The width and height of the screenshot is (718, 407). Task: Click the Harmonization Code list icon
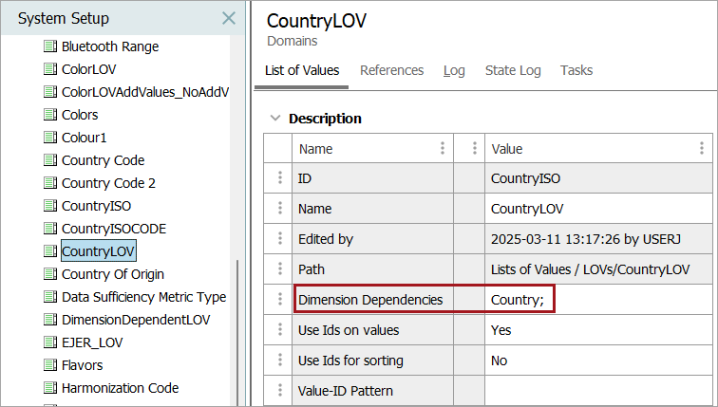50,388
